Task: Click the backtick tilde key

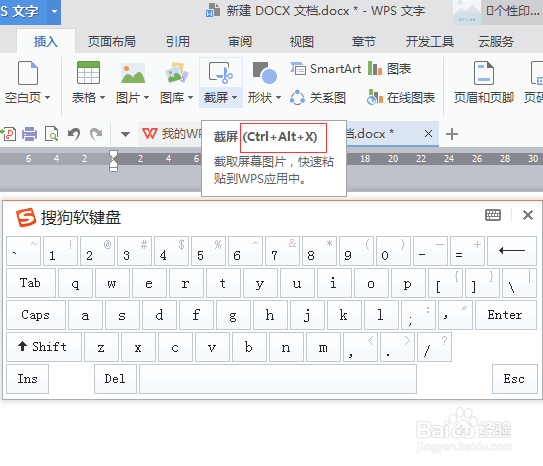Action: [23, 251]
